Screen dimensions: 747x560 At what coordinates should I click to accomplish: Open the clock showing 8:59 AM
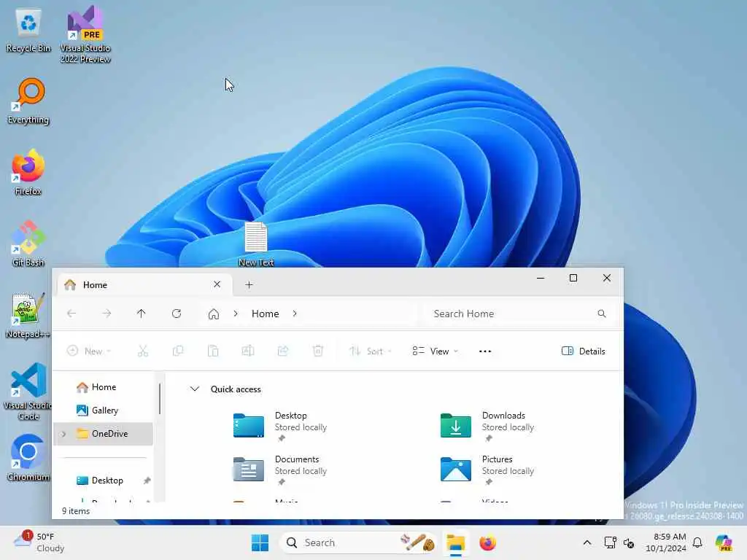pos(666,542)
